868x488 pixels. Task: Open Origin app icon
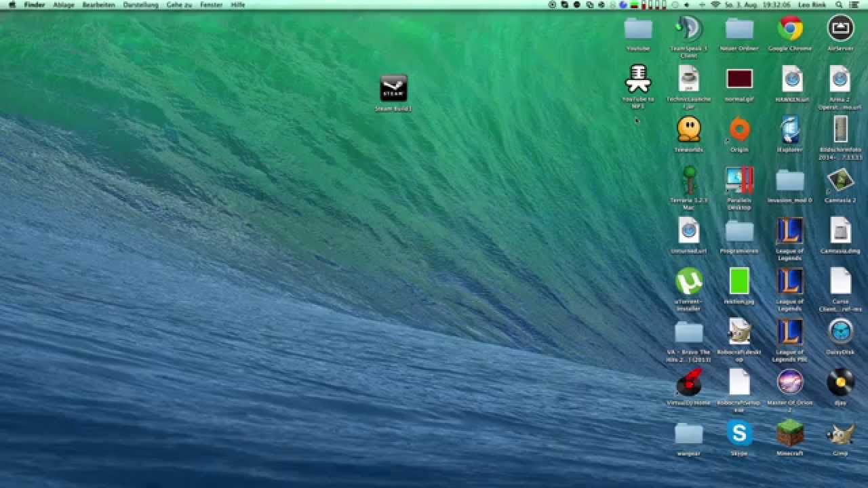coord(739,129)
